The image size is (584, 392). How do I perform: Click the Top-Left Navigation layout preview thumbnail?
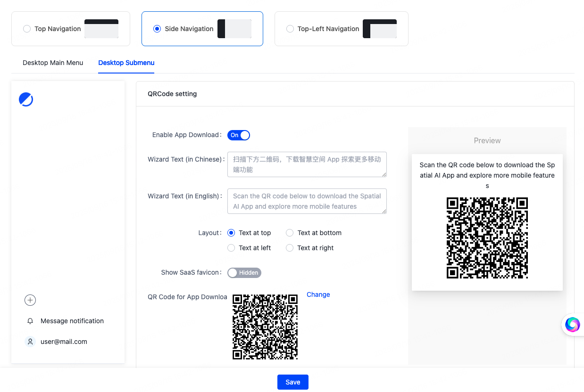(x=379, y=29)
